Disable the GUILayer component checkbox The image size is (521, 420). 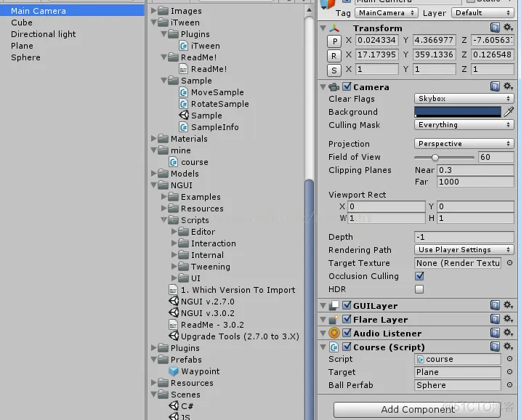coord(347,305)
